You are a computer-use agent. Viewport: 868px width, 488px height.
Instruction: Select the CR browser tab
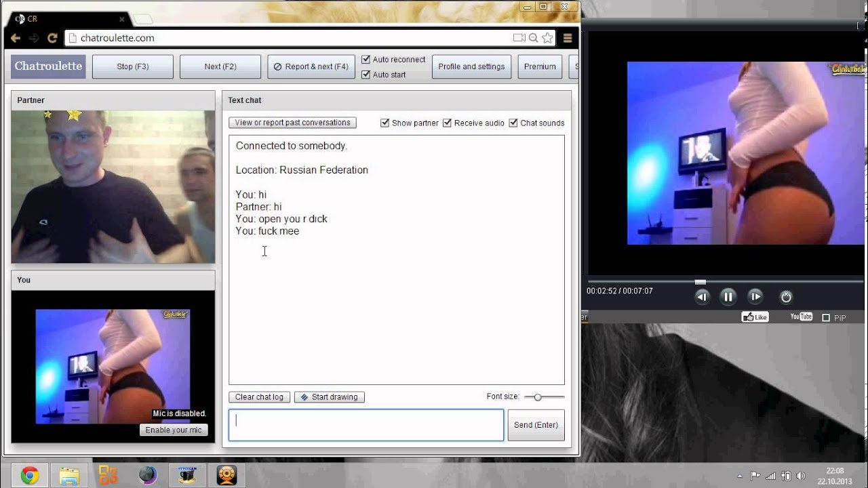(x=68, y=19)
